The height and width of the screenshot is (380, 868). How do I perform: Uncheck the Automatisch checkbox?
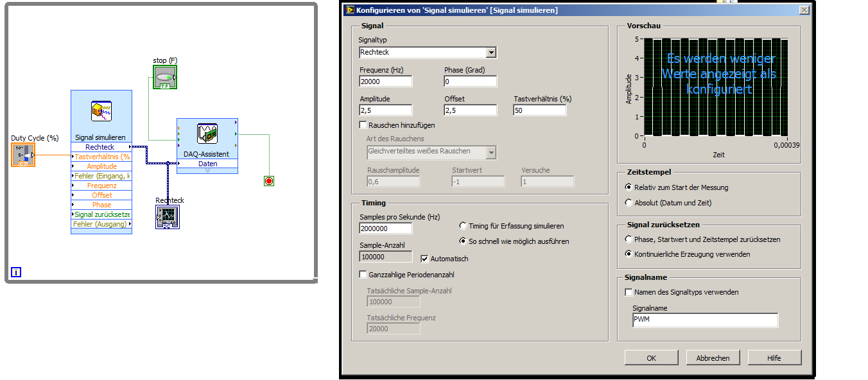pos(425,259)
